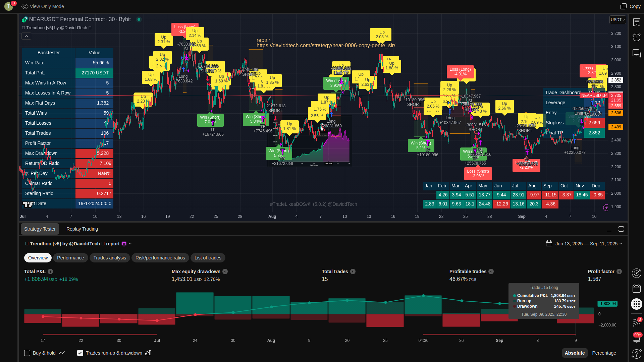
Task: Click the Trendhoo [v5] indicator legend title
Action: [x=56, y=28]
